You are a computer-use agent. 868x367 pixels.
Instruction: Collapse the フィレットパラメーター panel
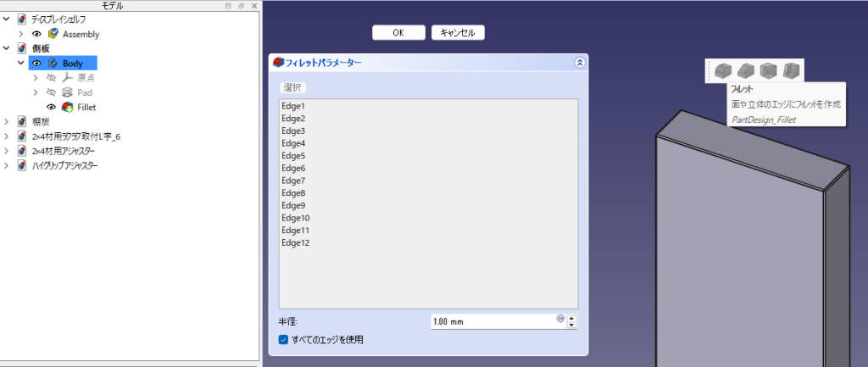[579, 62]
